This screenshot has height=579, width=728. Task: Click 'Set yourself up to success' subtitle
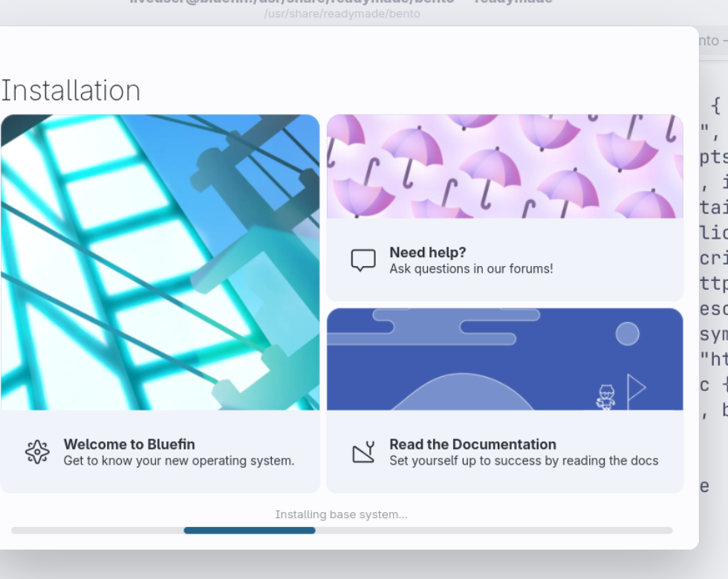[x=524, y=461]
